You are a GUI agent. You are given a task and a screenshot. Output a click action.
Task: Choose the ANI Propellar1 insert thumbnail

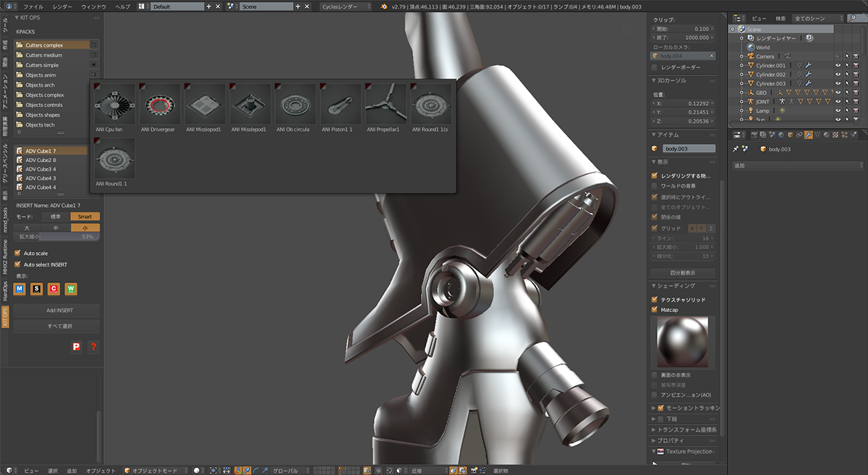[x=386, y=104]
